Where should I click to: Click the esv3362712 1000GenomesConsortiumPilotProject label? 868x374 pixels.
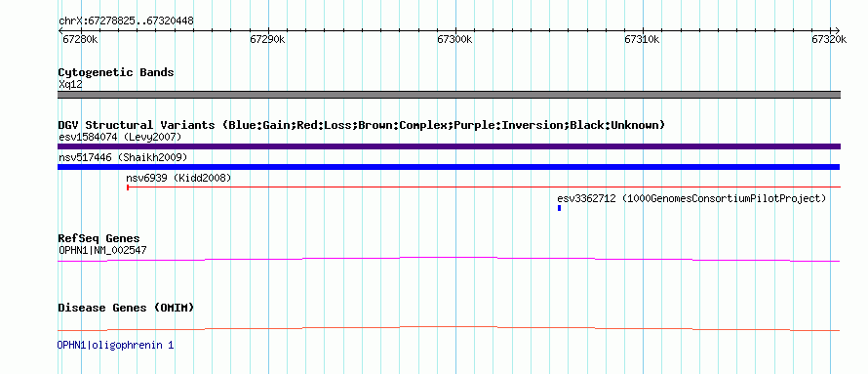(691, 198)
